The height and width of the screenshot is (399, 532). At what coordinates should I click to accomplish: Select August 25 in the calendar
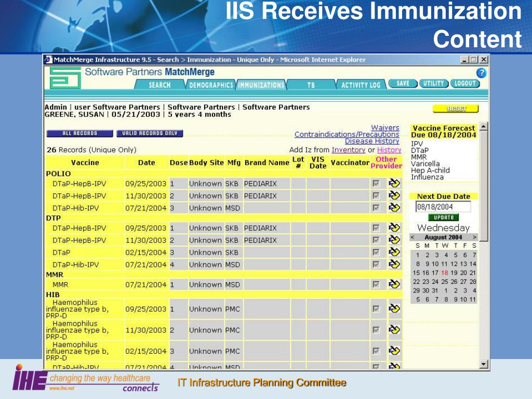(445, 282)
